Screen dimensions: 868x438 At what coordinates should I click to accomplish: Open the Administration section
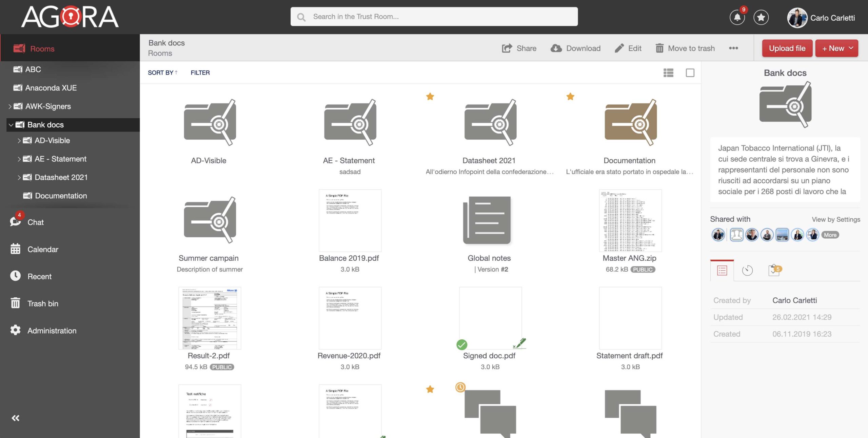[x=52, y=331]
